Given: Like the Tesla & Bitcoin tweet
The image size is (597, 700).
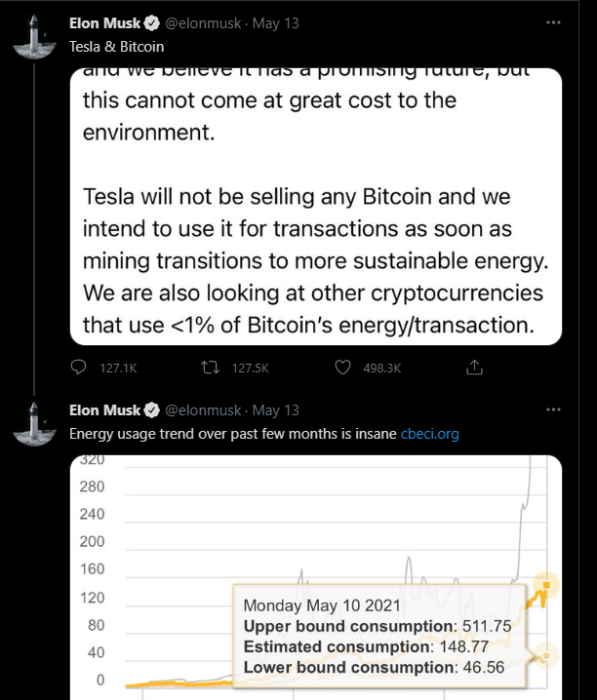Looking at the screenshot, I should 342,368.
